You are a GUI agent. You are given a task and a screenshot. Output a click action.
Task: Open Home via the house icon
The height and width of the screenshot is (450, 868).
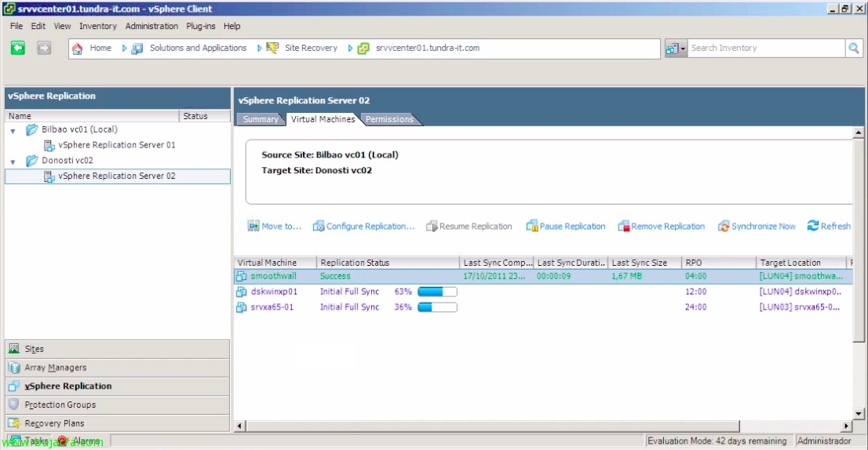click(78, 49)
